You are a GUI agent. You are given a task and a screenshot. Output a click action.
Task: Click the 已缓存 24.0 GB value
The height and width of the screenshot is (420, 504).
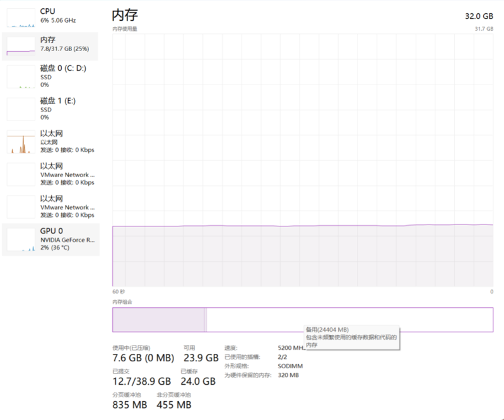[198, 382]
